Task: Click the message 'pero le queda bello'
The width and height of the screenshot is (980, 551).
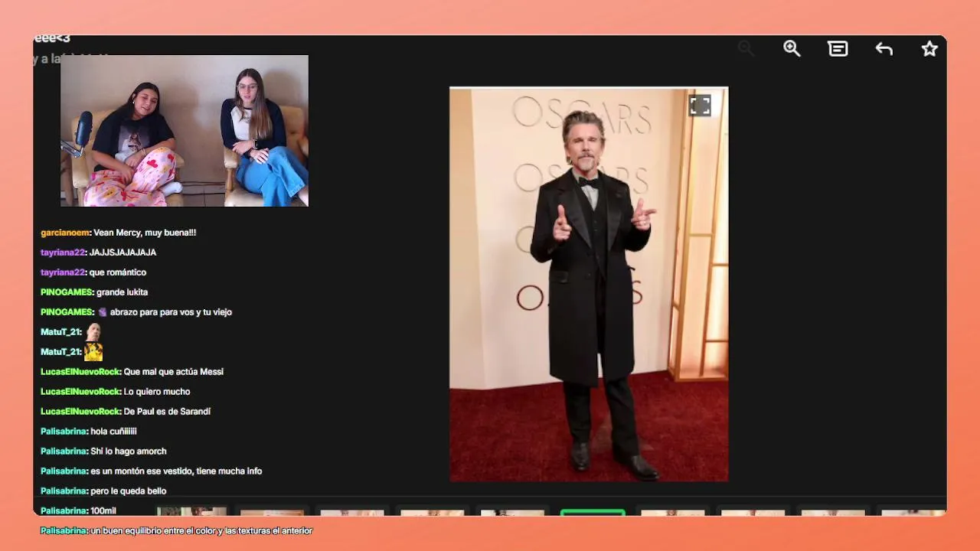Action: [x=129, y=491]
